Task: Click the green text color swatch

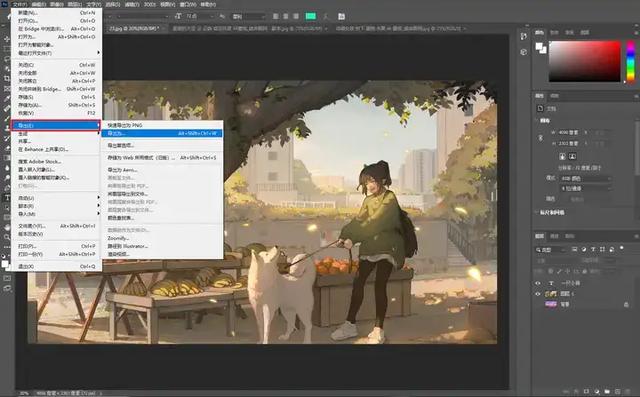Action: (311, 16)
